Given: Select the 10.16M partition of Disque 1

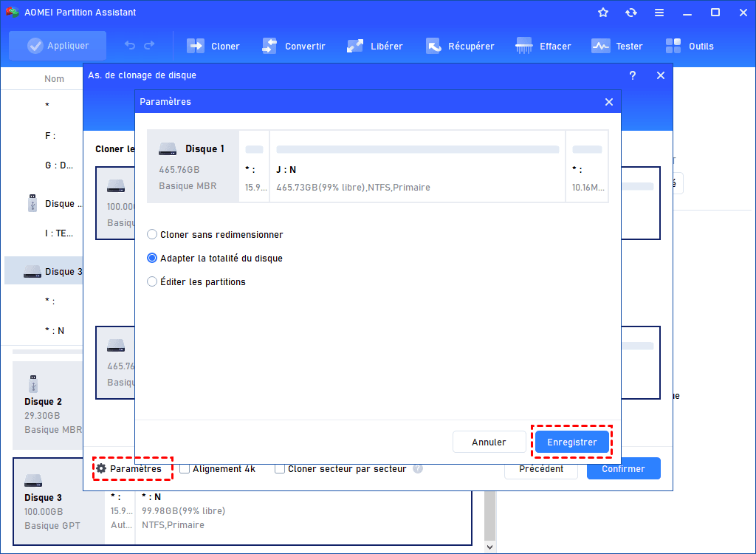Looking at the screenshot, I should [x=587, y=166].
